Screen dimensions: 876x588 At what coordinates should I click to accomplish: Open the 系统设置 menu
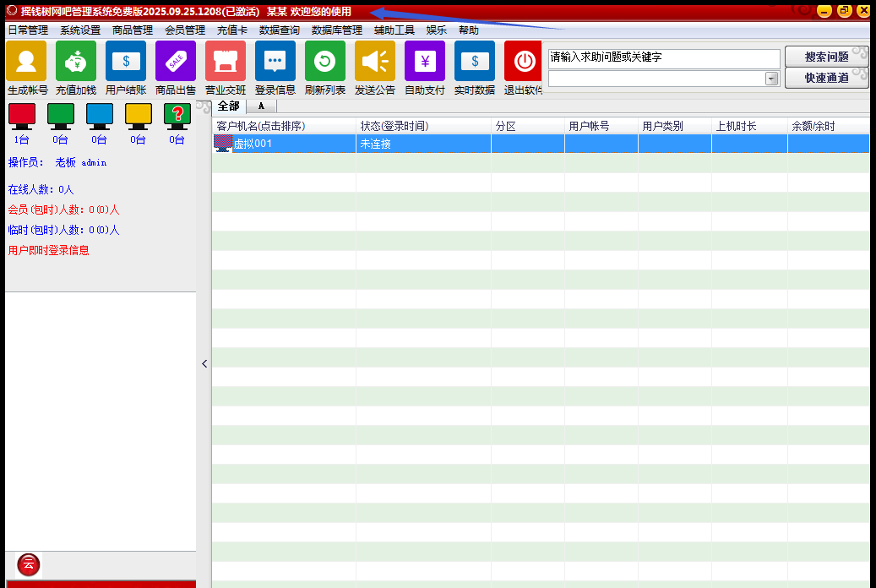click(80, 30)
